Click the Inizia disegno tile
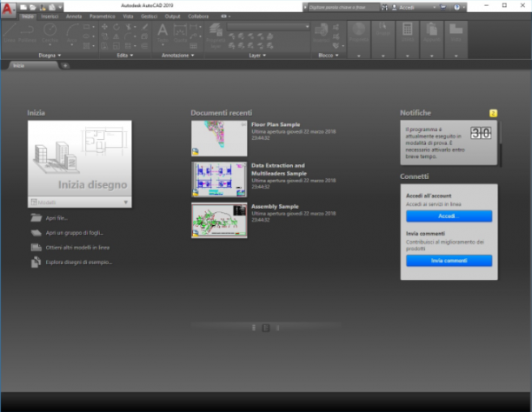532x412 pixels. pyautogui.click(x=80, y=158)
